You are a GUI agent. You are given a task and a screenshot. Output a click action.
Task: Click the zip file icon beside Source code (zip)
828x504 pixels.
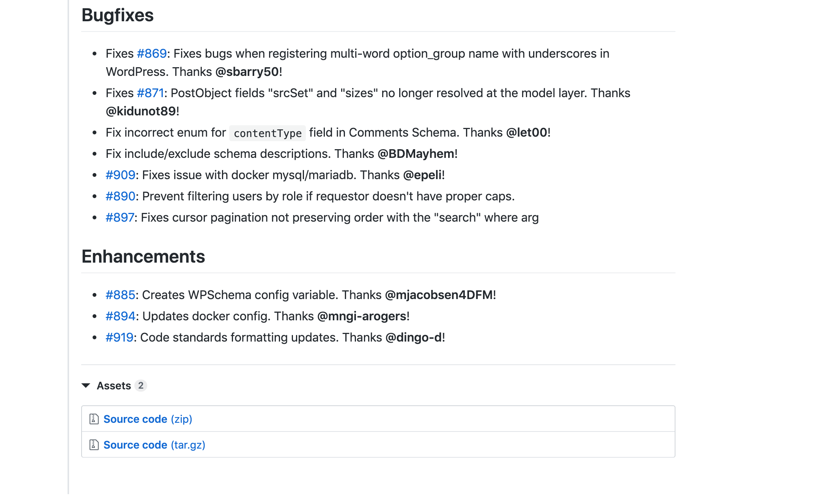94,419
